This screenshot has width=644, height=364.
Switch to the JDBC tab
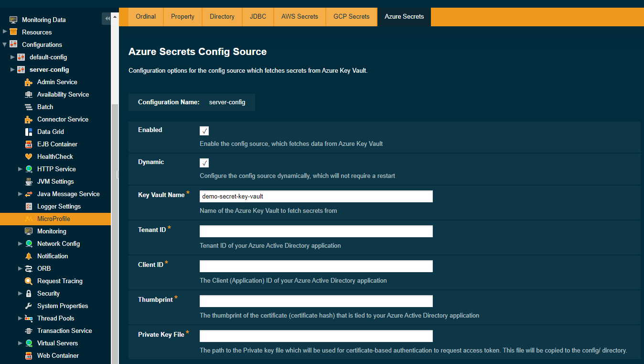[258, 16]
